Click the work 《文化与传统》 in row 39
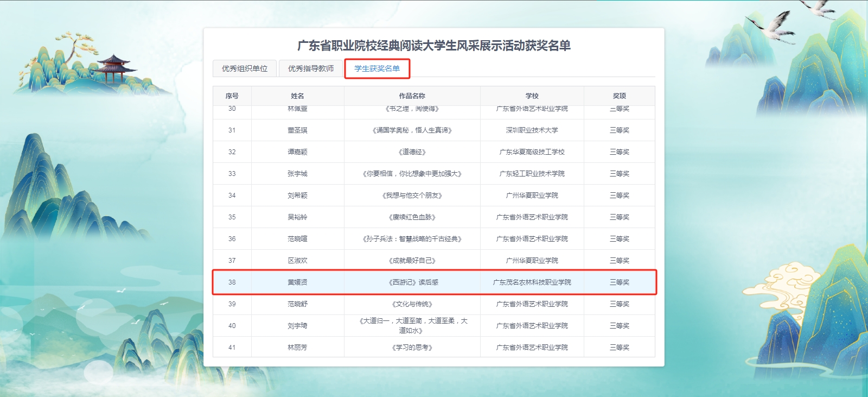This screenshot has width=868, height=397. point(412,304)
